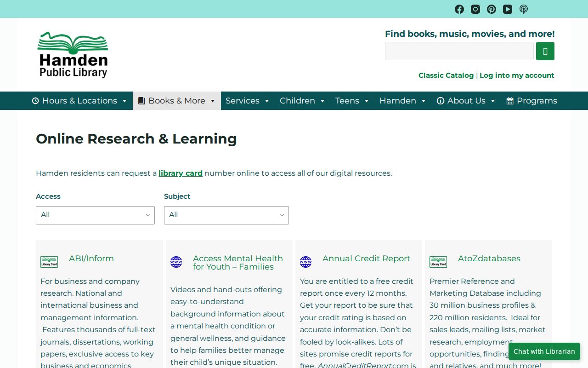Expand the Services menu
Image resolution: width=588 pixels, height=368 pixels.
coord(248,101)
